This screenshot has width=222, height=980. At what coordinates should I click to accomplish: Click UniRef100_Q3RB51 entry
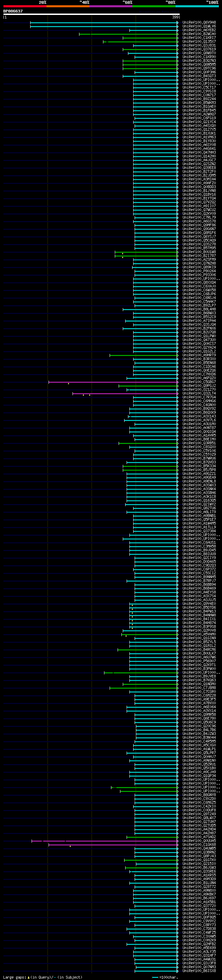coord(199,443)
